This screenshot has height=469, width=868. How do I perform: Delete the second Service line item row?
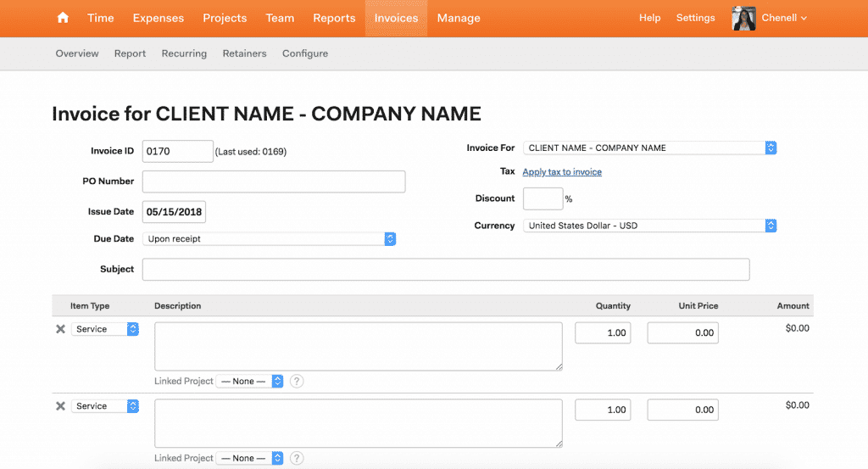point(60,406)
